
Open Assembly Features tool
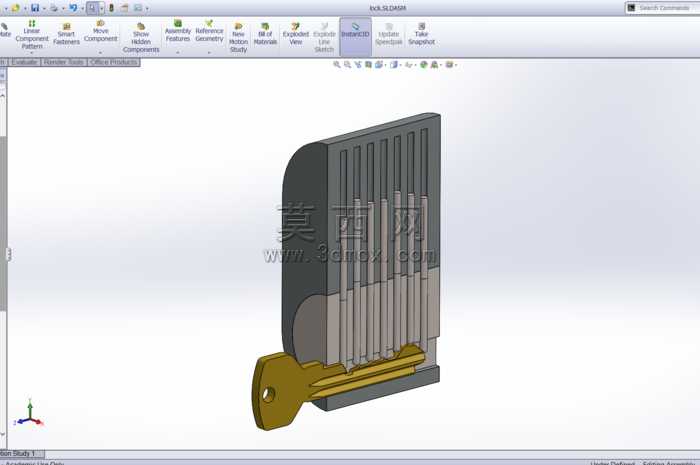[x=178, y=31]
